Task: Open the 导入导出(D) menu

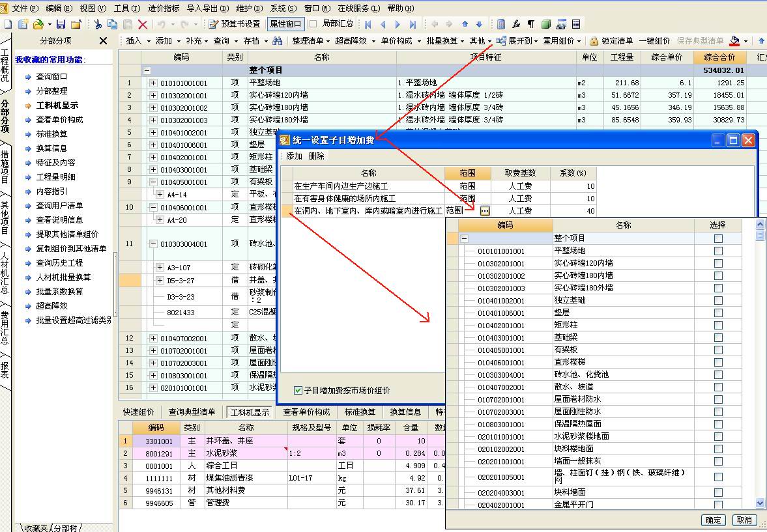Action: [x=208, y=8]
